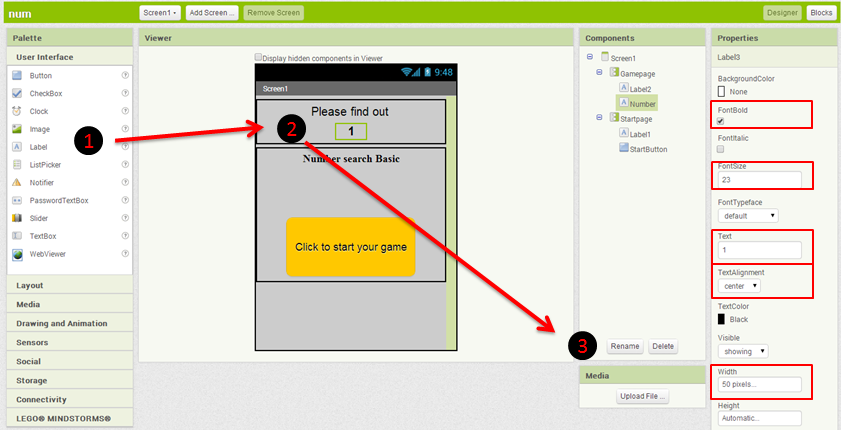Click the Clock component icon
Screen dimensions: 841x435
(17, 111)
